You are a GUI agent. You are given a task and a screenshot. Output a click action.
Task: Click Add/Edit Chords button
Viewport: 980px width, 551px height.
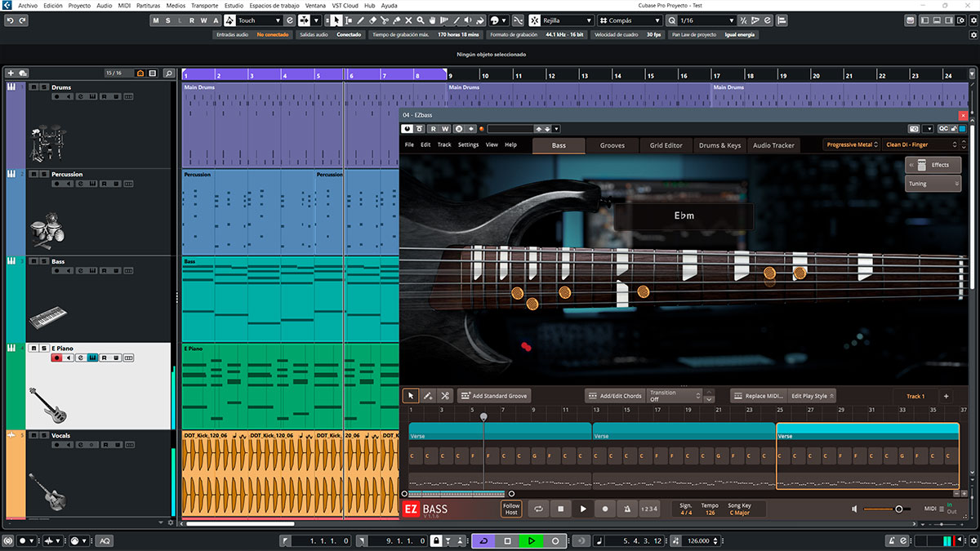(614, 396)
